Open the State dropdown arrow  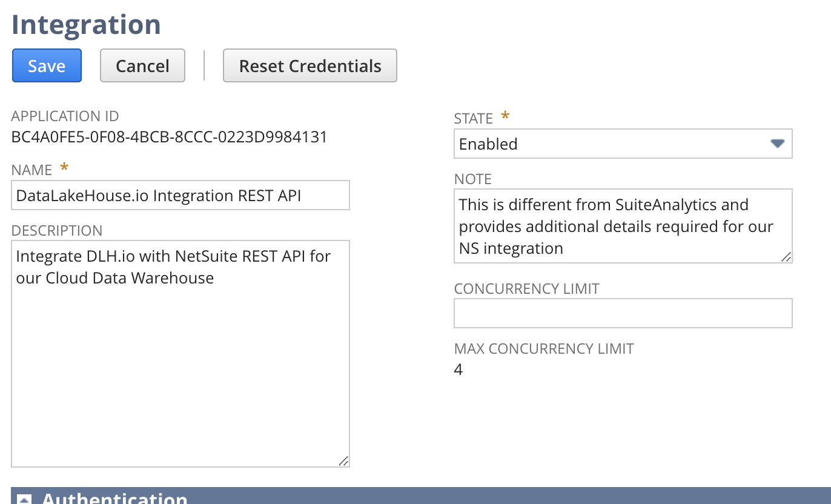point(777,144)
